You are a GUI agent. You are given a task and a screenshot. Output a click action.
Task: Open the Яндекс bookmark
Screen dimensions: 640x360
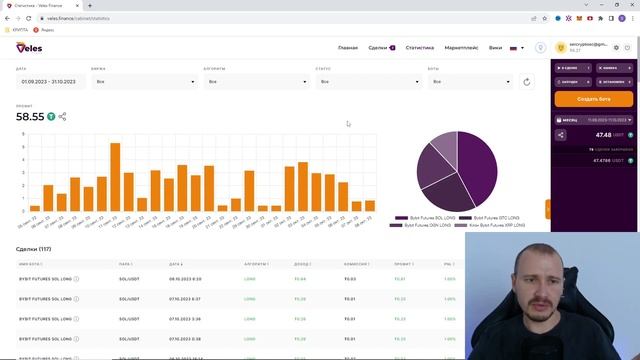pyautogui.click(x=44, y=30)
